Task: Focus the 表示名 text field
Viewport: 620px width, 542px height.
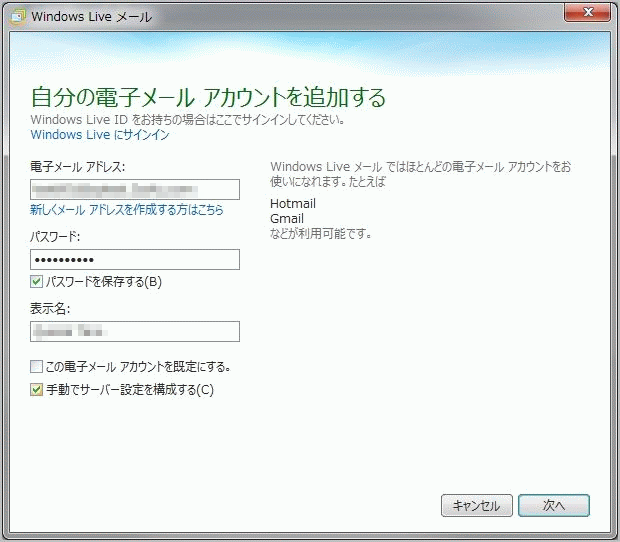Action: click(135, 331)
